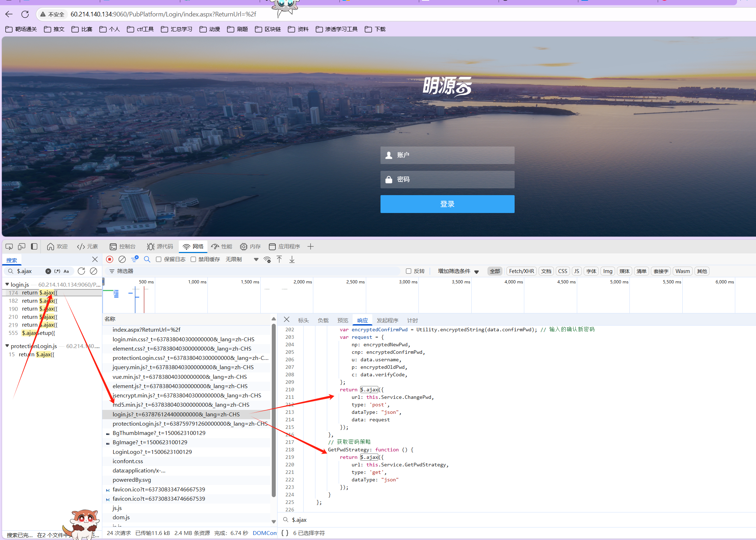Click the inspect element picker icon
Screen dimensions: 756x540
click(x=9, y=247)
